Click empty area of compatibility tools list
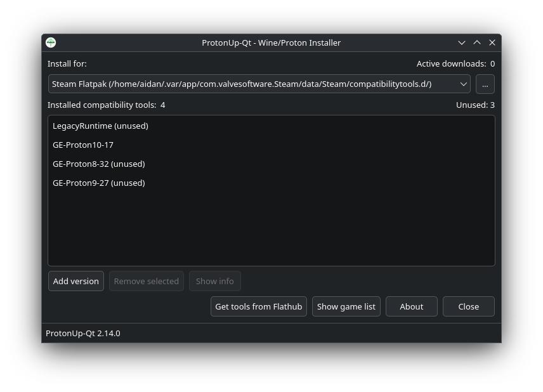Viewport: 543px width, 392px height. 271,228
